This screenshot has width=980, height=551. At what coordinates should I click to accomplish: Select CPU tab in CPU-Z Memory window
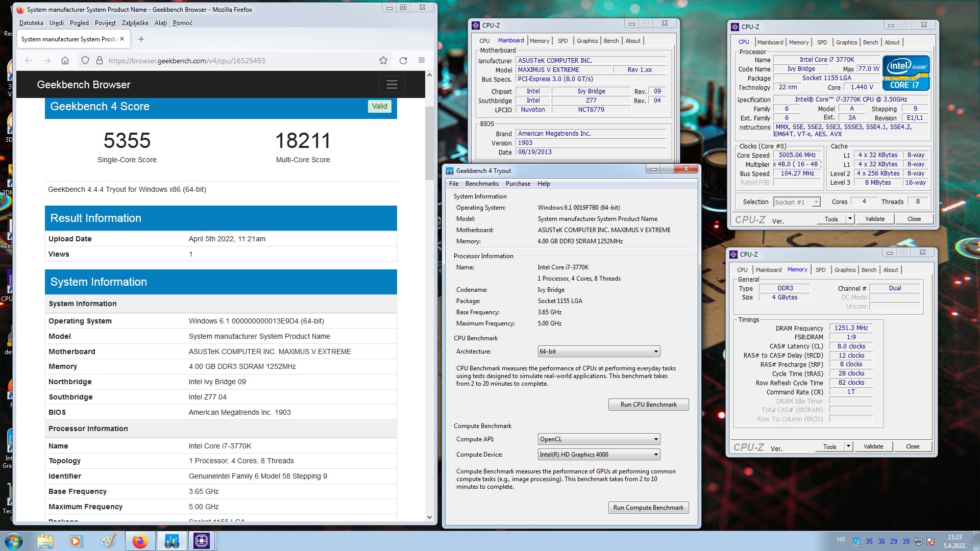(742, 270)
